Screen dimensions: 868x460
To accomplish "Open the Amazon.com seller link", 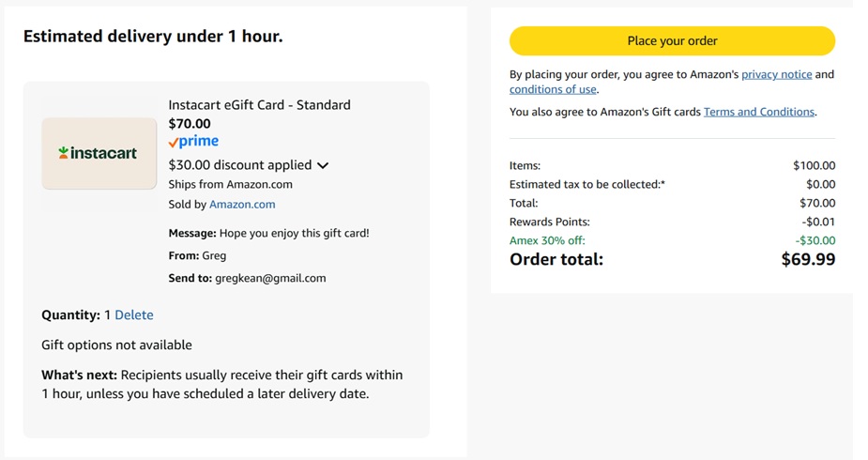I will [242, 205].
